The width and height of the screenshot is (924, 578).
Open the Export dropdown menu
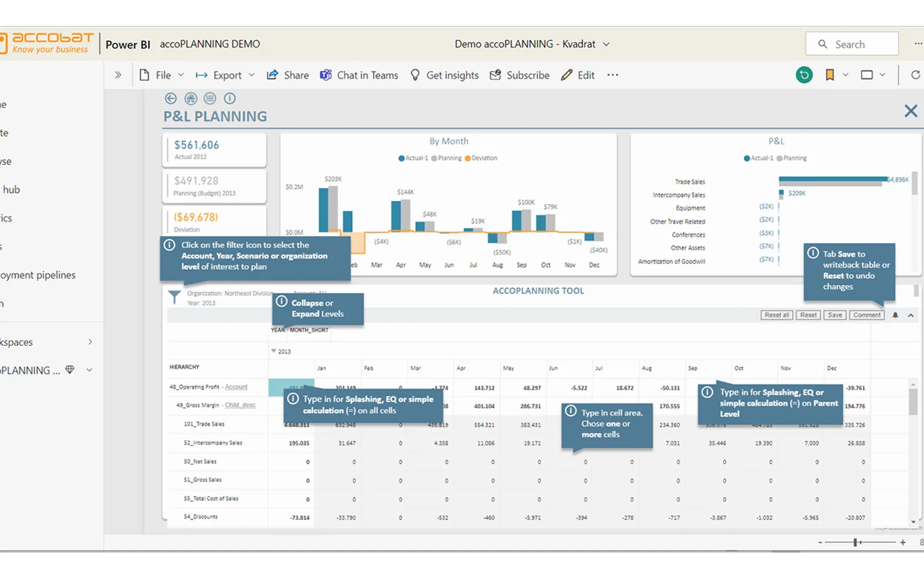click(225, 75)
